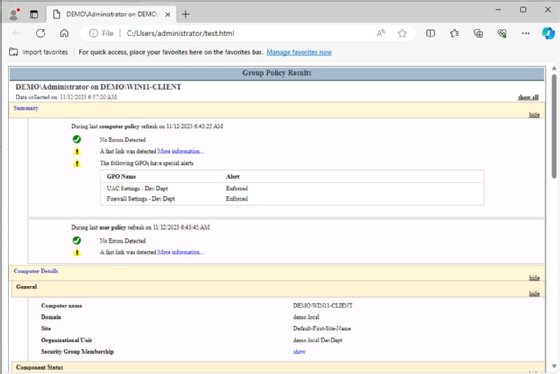Click the Refresh page icon
Image resolution: width=560 pixels, height=374 pixels.
[x=40, y=33]
